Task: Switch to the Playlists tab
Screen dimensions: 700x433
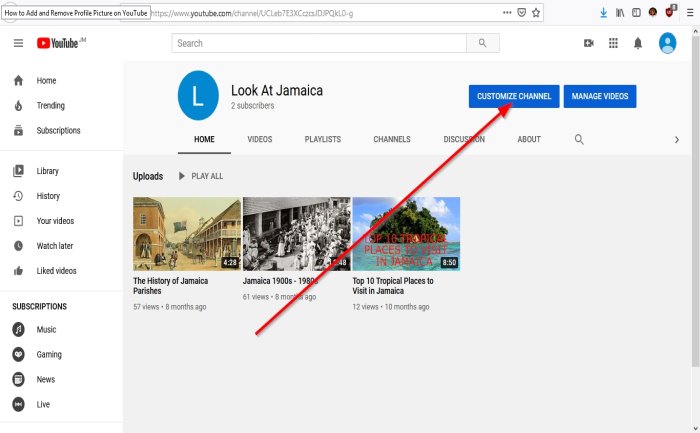Action: pyautogui.click(x=322, y=140)
